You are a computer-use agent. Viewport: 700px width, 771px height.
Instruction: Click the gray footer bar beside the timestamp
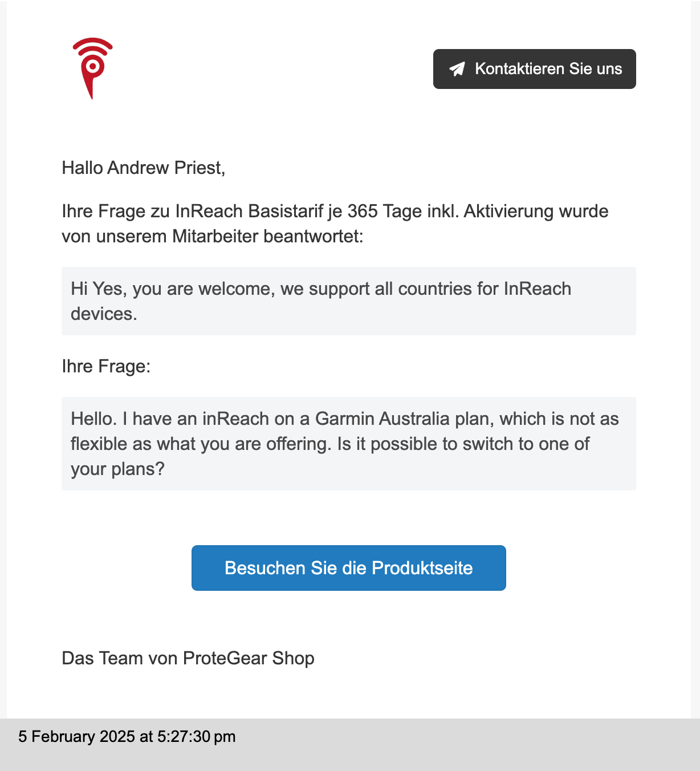(467, 745)
